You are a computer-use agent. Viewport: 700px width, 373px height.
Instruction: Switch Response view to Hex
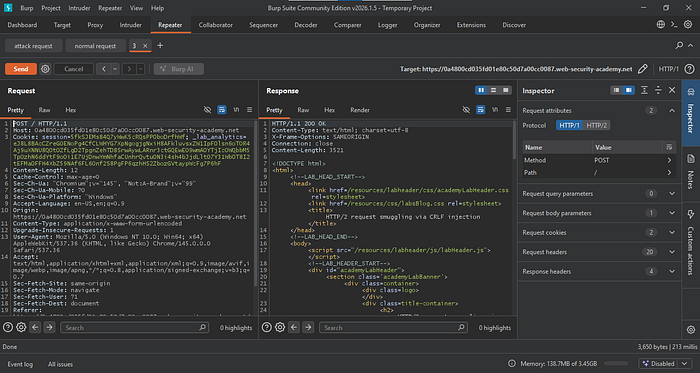click(329, 110)
